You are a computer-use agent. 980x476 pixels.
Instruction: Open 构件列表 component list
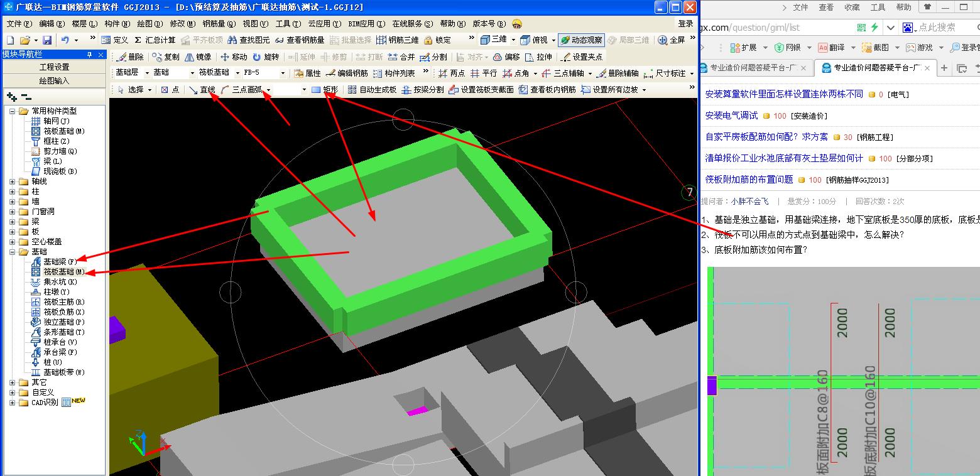coord(395,73)
